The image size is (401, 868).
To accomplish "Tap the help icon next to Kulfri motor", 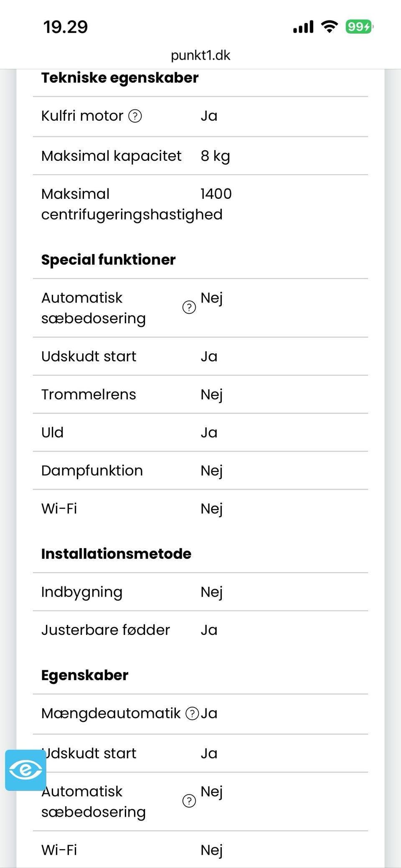I will coord(135,116).
